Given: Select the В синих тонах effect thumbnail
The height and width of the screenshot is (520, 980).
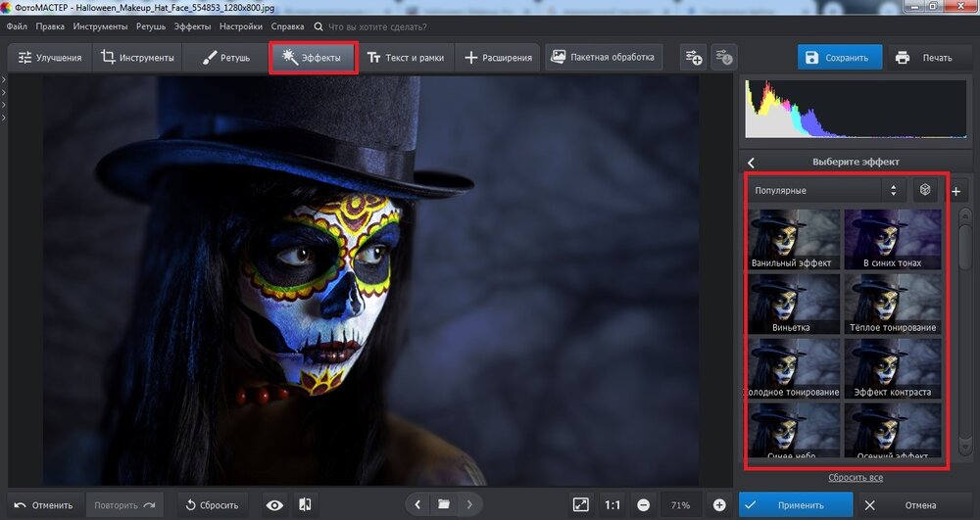Looking at the screenshot, I should 893,239.
